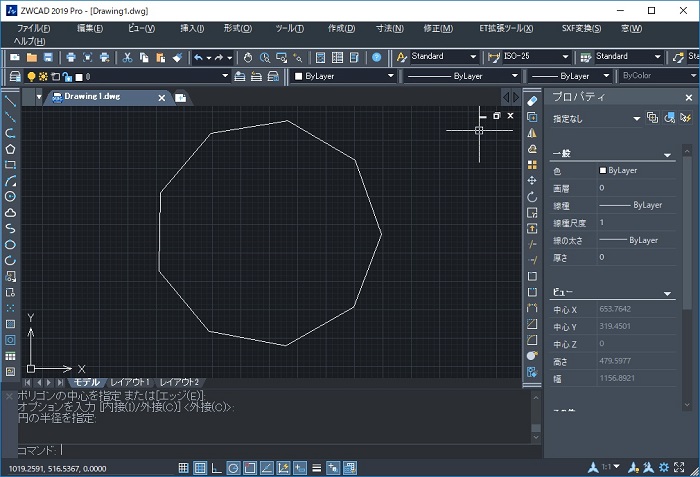The image size is (700, 477).
Task: Toggle Ortho mode in status bar
Action: click(217, 468)
